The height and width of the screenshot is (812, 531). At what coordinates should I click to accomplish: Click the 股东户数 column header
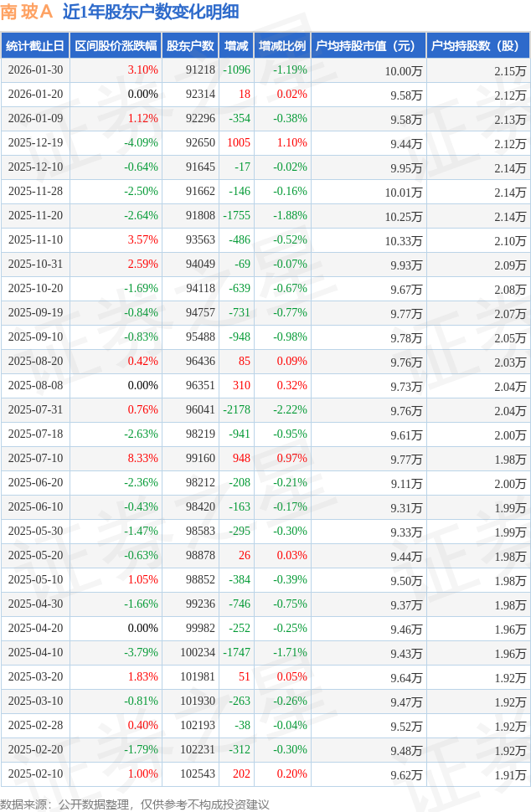pyautogui.click(x=190, y=46)
